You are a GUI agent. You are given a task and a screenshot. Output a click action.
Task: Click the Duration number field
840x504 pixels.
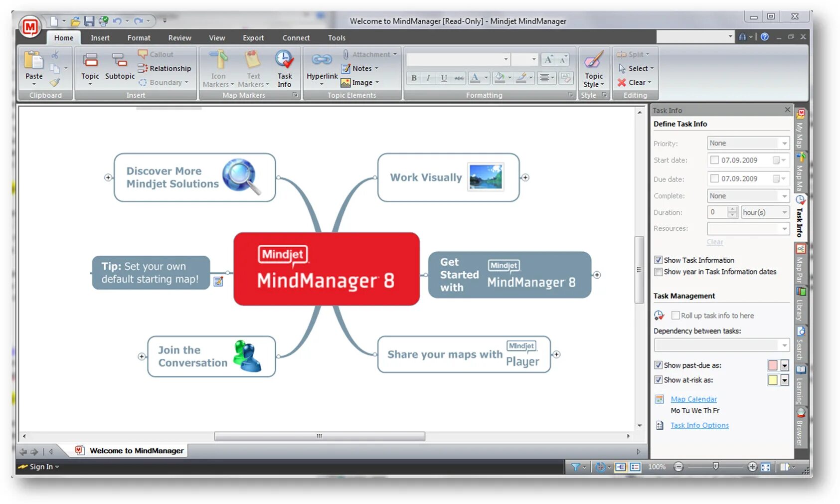point(717,212)
